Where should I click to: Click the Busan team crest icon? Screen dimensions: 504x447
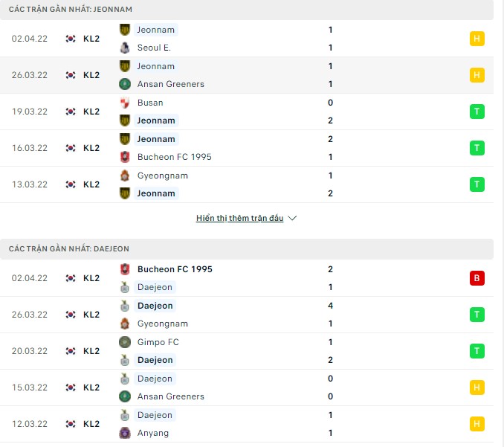pos(124,103)
